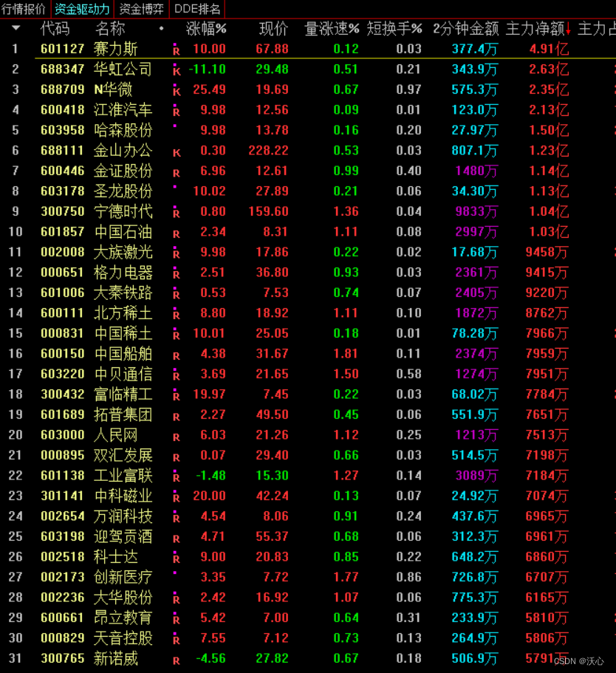The width and height of the screenshot is (616, 673).
Task: Select stock code 688709
Action: point(63,89)
